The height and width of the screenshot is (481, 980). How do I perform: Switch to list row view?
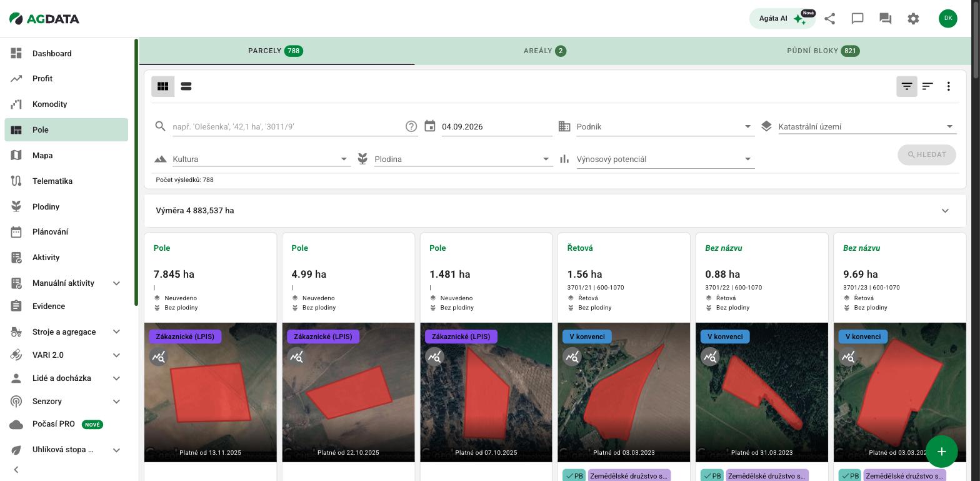186,86
